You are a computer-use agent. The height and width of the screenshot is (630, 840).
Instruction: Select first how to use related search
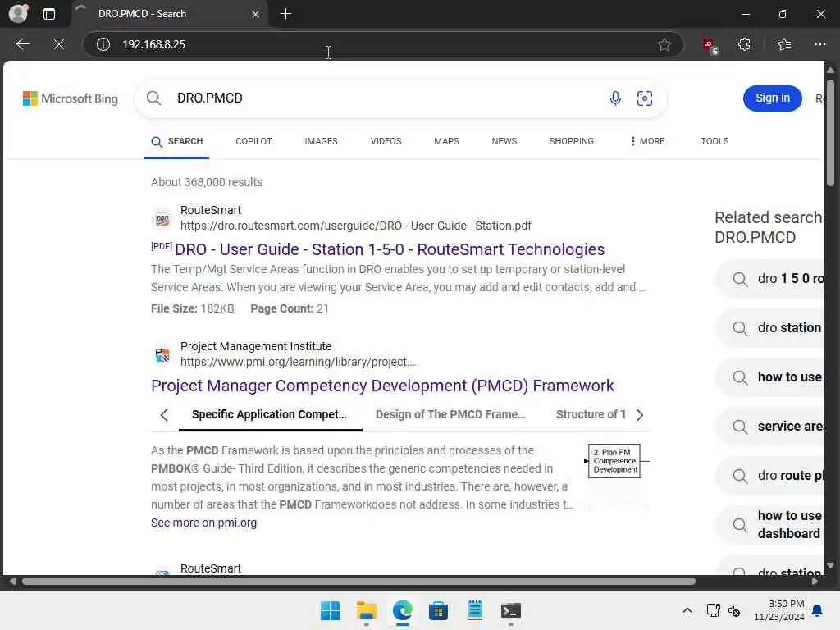pyautogui.click(x=769, y=377)
